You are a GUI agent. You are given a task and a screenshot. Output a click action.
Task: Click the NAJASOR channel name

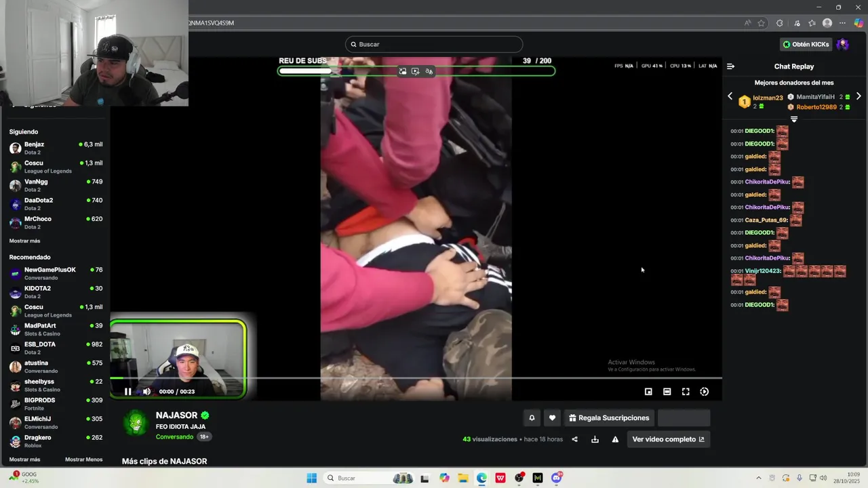click(176, 415)
